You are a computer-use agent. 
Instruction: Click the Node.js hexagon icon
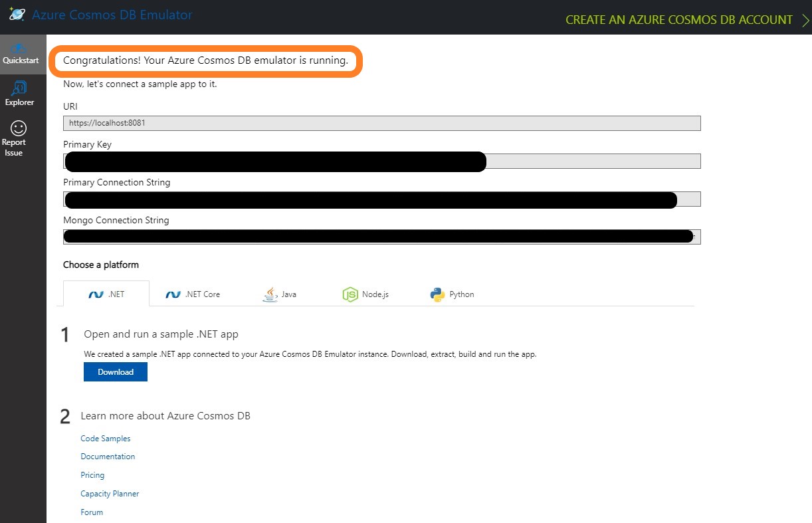coord(350,294)
